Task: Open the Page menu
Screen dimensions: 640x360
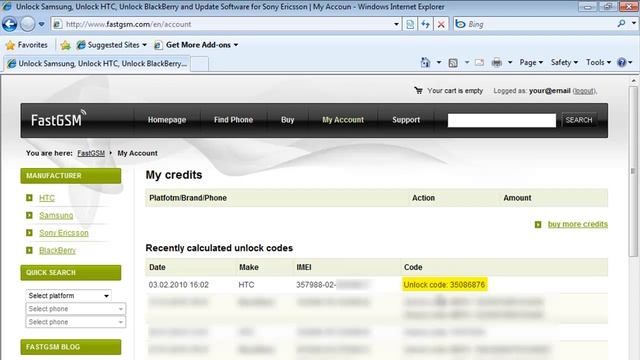Action: point(531,62)
